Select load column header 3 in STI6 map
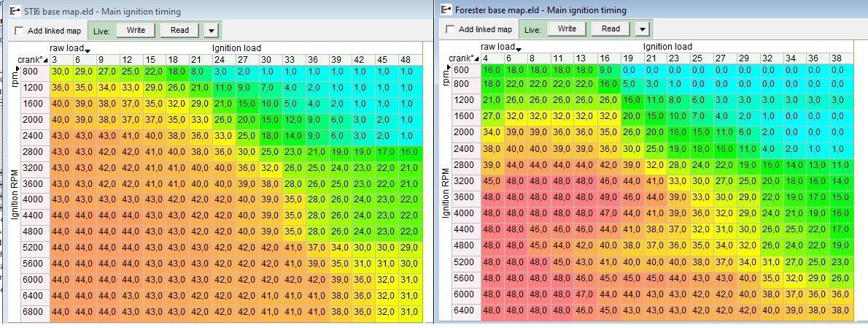The image size is (868, 328). point(61,60)
